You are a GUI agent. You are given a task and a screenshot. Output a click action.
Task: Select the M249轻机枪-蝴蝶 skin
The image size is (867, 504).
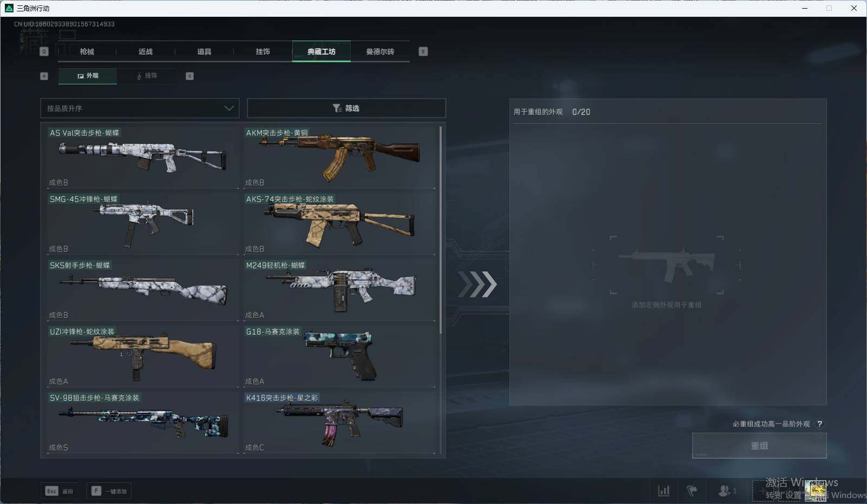(339, 290)
